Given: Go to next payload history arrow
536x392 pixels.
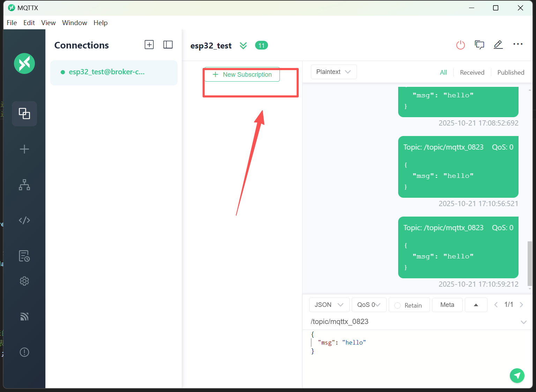Looking at the screenshot, I should 521,305.
